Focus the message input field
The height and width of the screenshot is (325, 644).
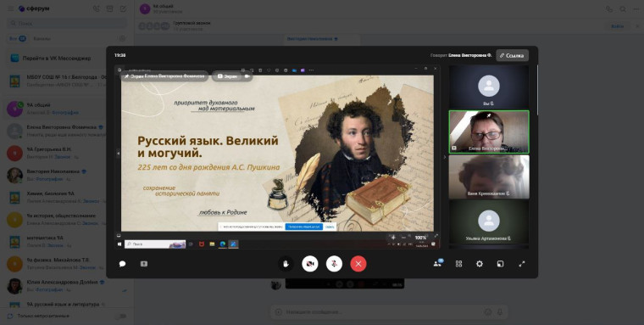pos(382,312)
